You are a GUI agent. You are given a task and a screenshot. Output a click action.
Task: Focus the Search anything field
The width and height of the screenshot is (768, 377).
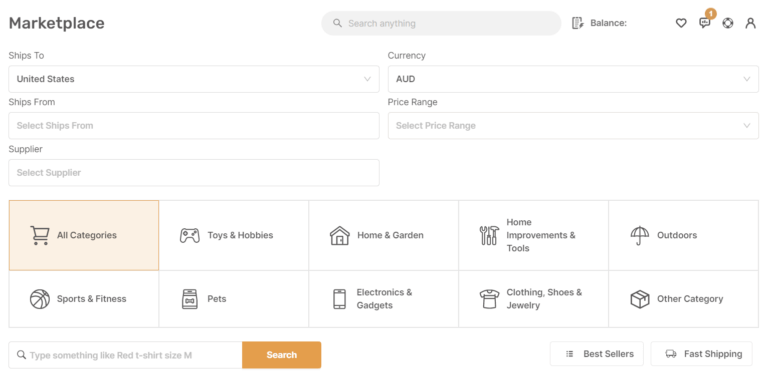point(441,23)
